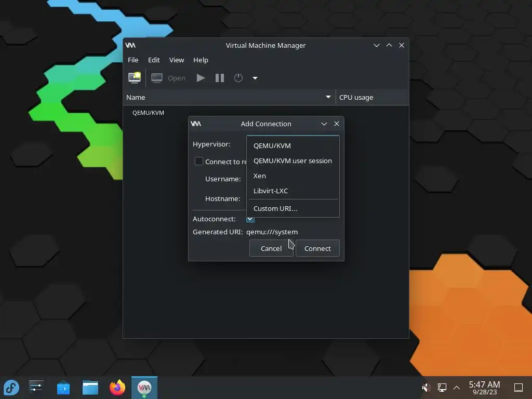Maximize the Virtual Machine Manager window

389,45
